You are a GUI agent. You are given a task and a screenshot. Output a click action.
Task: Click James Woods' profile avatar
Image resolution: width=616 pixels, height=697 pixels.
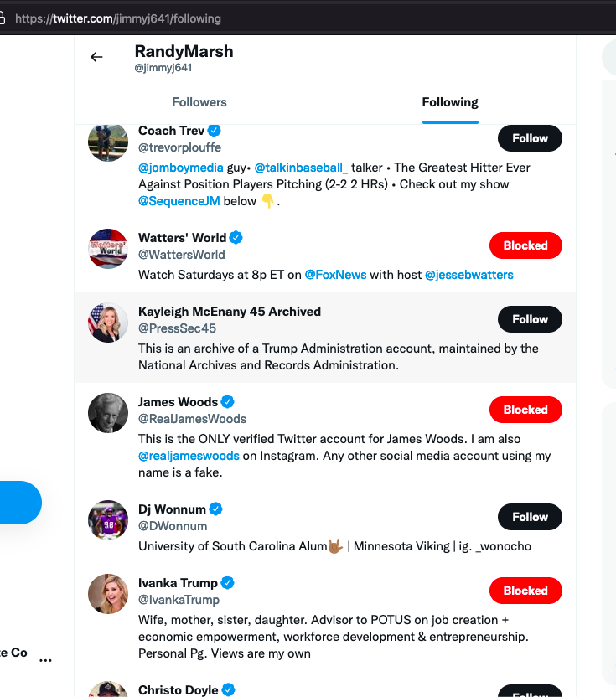coord(108,413)
